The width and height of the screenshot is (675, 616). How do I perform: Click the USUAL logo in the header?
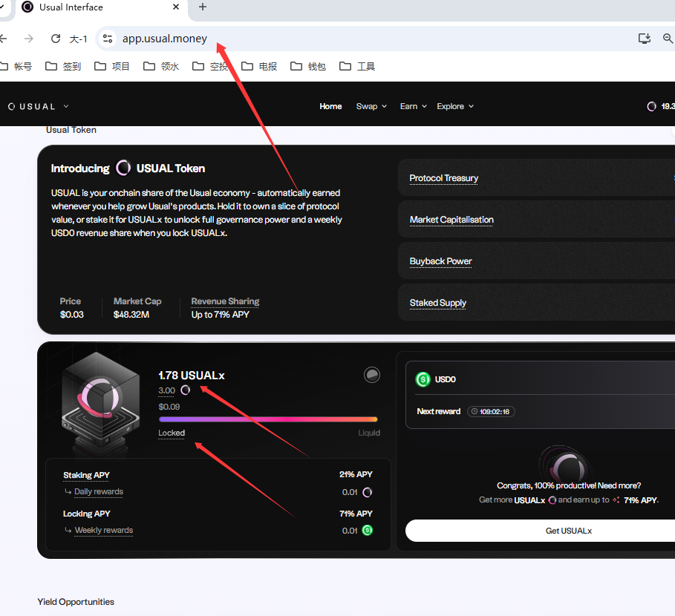click(x=33, y=106)
